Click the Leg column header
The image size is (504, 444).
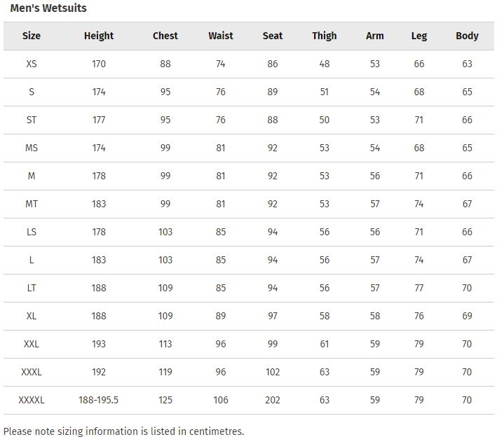[419, 36]
